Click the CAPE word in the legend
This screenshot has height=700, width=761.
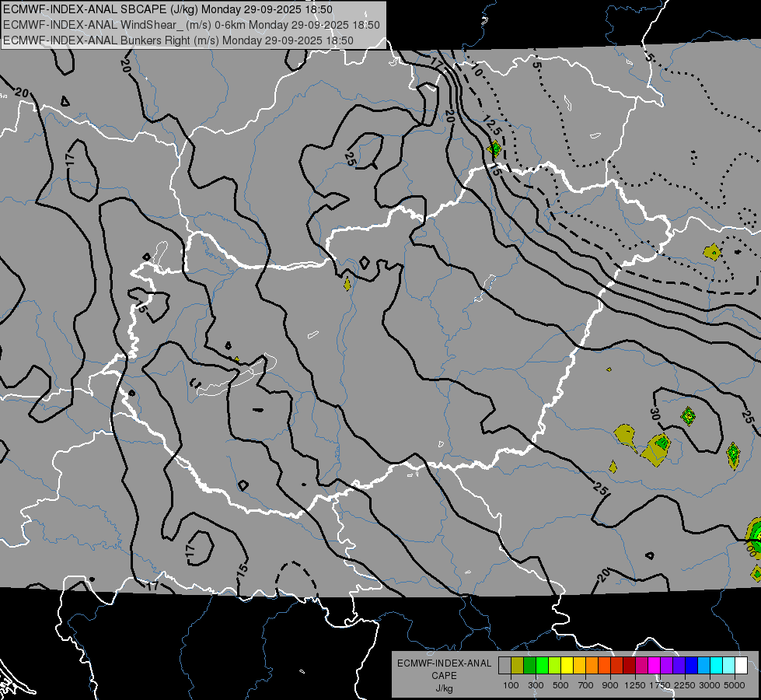pos(444,676)
